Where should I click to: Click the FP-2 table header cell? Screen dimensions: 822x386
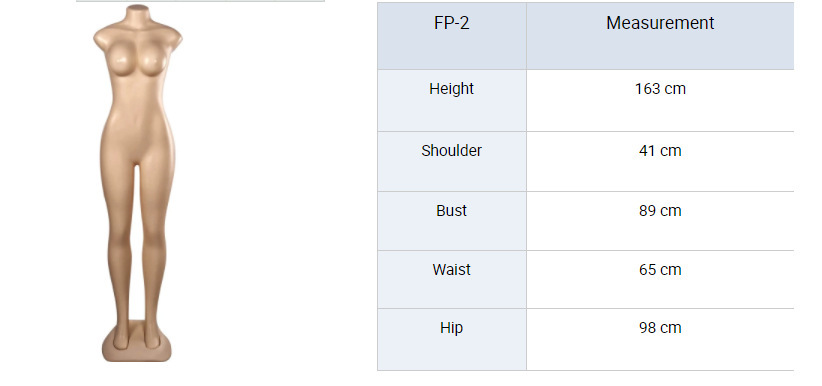[x=452, y=36]
